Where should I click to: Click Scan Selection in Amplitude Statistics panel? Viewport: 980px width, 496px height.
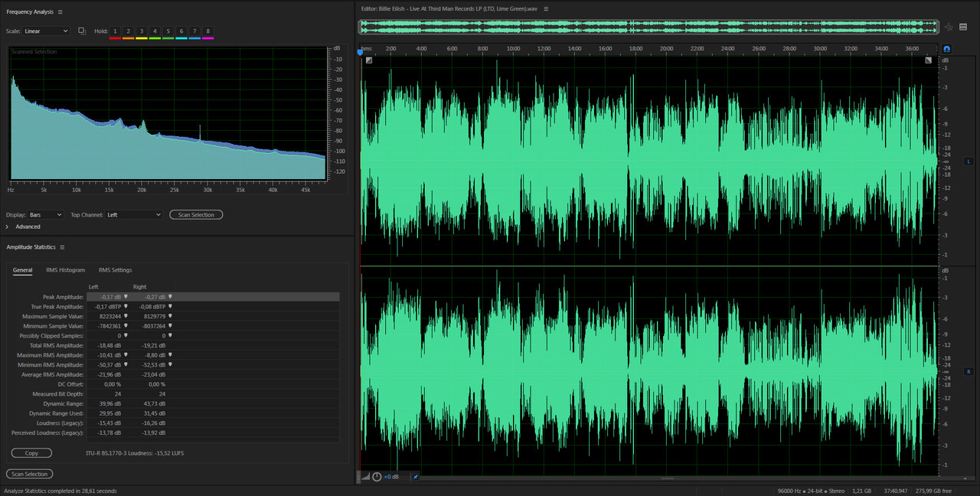(30, 474)
